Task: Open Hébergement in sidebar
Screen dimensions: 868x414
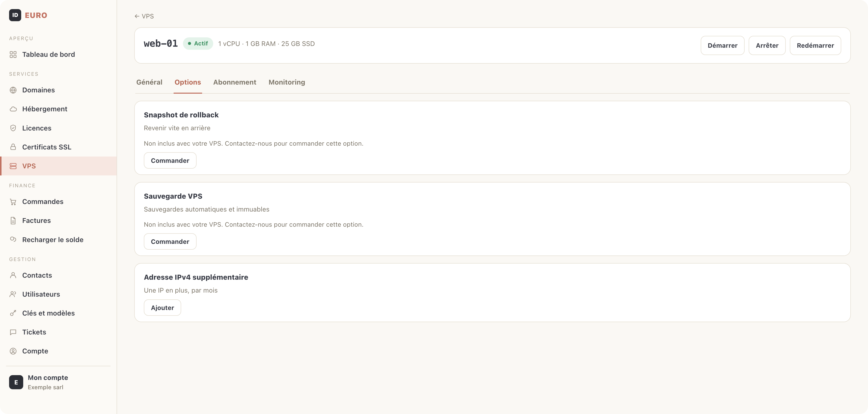Action: 58,109
